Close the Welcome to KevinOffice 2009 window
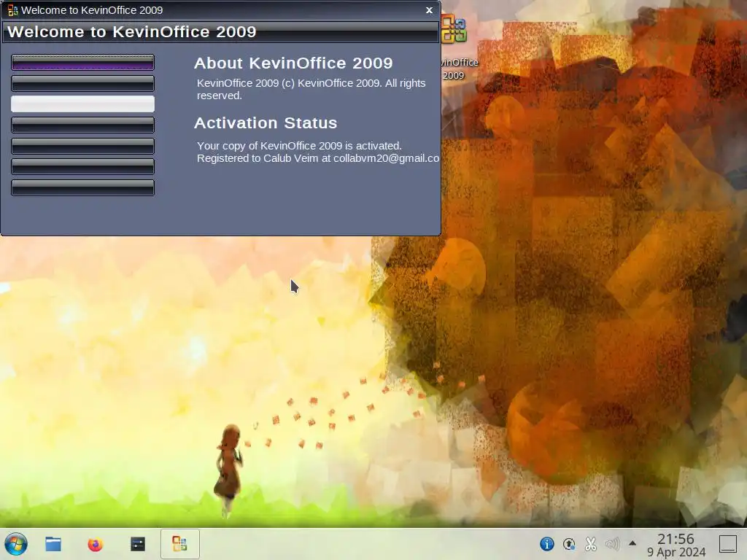 tap(429, 10)
